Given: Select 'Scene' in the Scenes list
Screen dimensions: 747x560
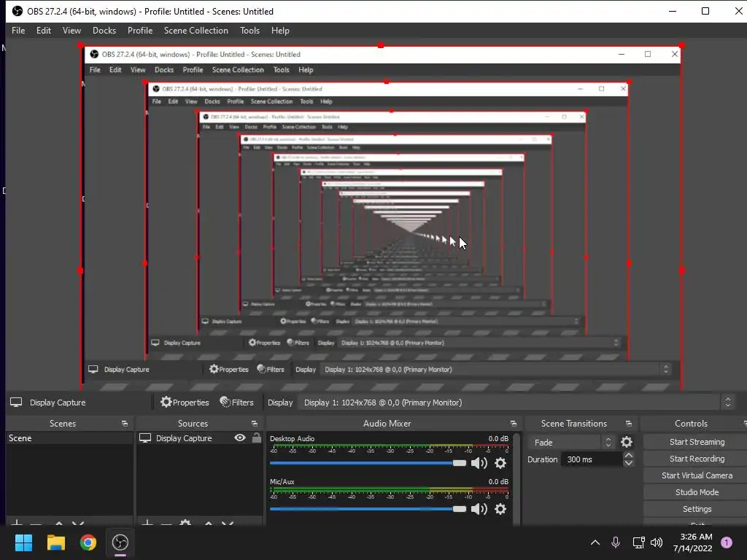Looking at the screenshot, I should click(x=69, y=438).
